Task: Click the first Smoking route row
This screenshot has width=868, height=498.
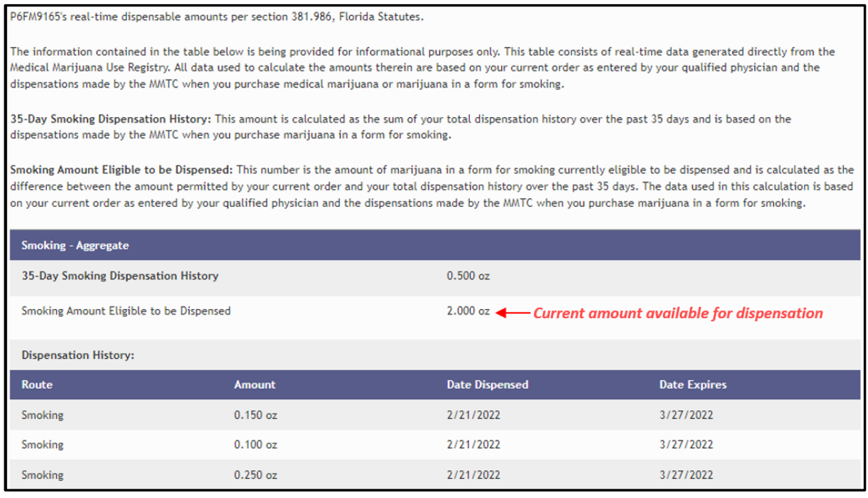Action: tap(435, 415)
